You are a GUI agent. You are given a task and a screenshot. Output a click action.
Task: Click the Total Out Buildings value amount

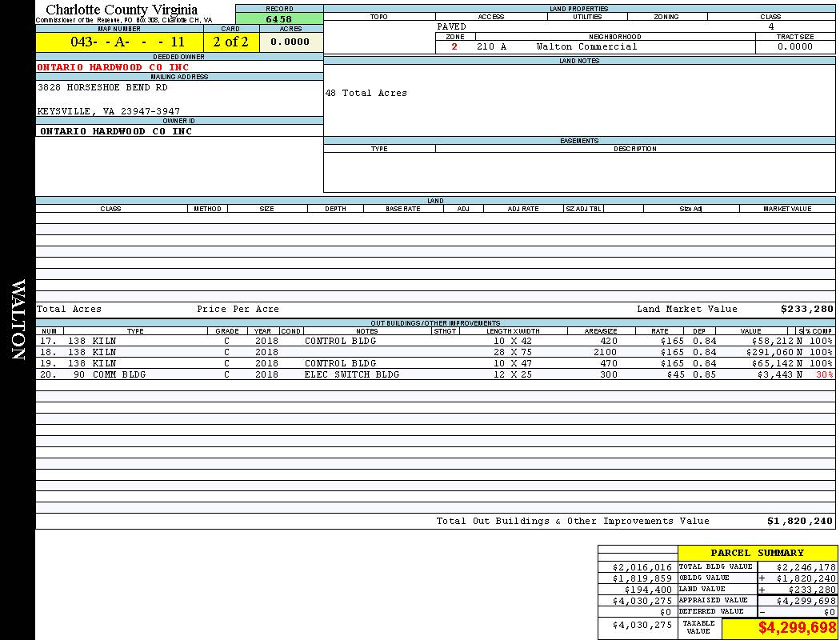coord(800,521)
